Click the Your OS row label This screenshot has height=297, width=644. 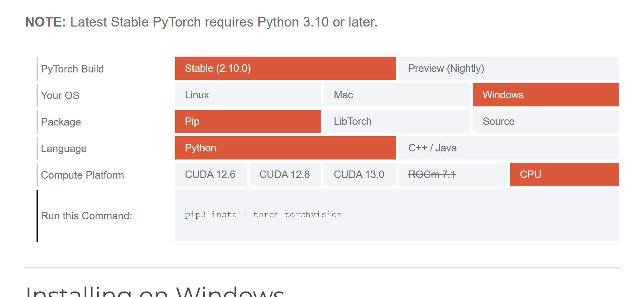[x=60, y=95]
